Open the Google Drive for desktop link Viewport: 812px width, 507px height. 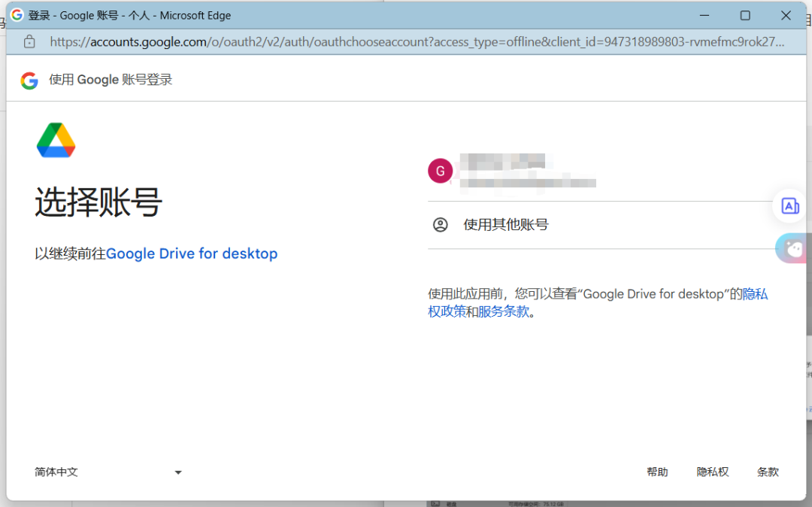[x=192, y=254]
